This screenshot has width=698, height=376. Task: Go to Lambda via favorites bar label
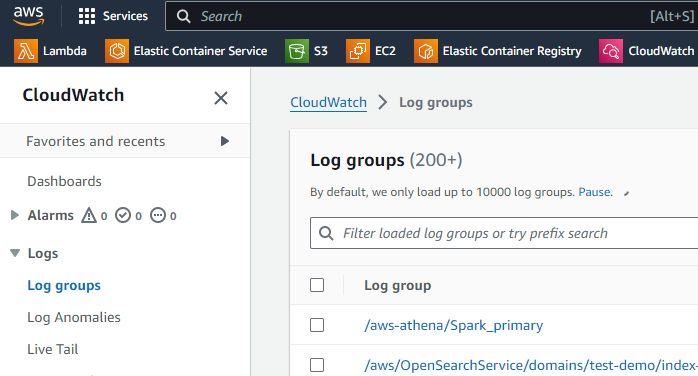point(65,51)
